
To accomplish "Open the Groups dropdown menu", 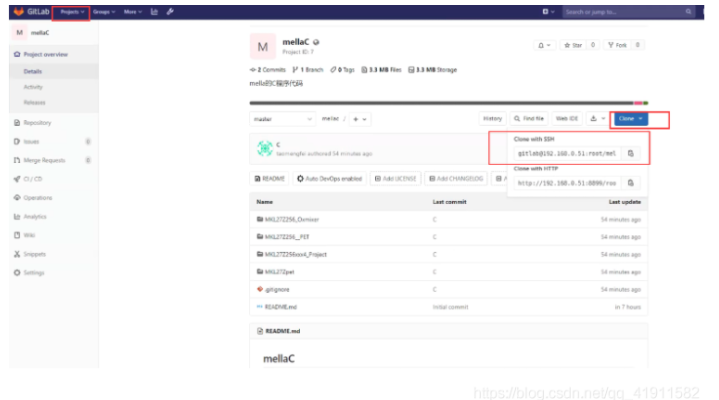I will (x=104, y=12).
